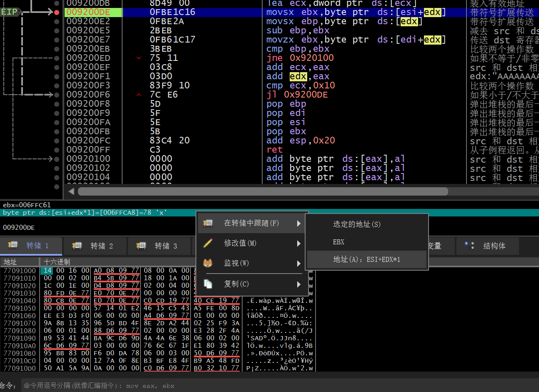Choose 修改值(M) from the context menu
Image resolution: width=539 pixels, height=392 pixels.
coord(251,243)
